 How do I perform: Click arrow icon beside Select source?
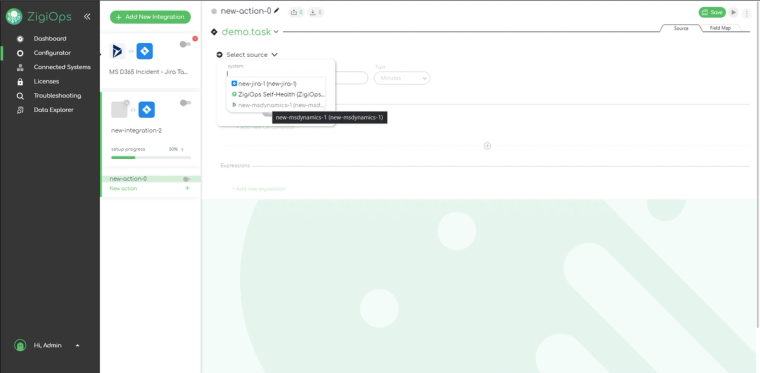click(220, 55)
